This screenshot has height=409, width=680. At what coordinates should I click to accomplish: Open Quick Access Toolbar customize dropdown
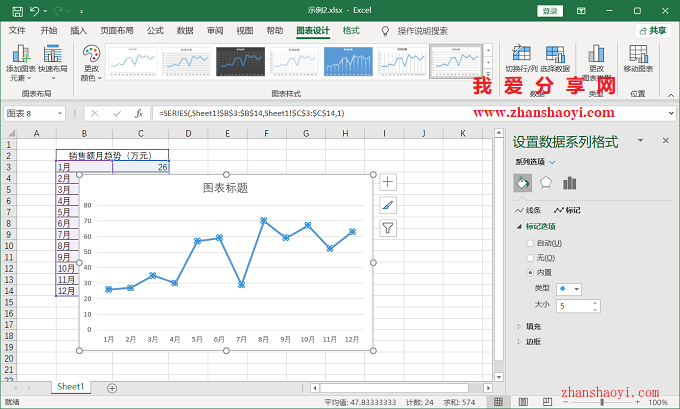81,11
